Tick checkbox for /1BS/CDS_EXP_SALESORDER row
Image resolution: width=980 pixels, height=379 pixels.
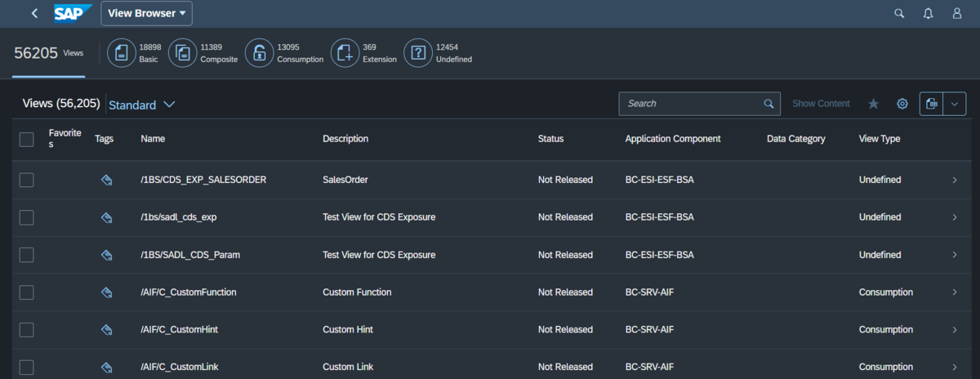pos(26,180)
